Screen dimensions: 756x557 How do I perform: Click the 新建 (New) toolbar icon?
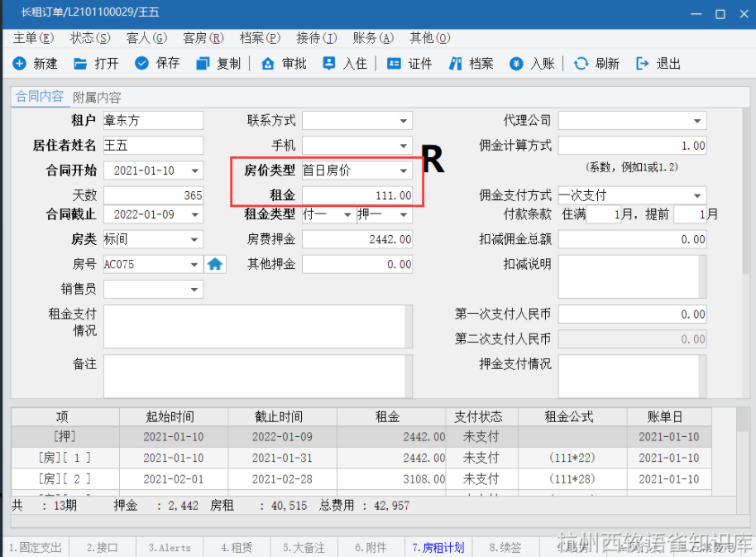pos(20,64)
